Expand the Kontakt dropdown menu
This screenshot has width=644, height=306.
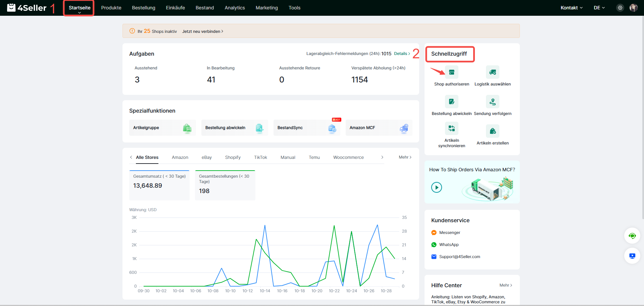pyautogui.click(x=571, y=8)
